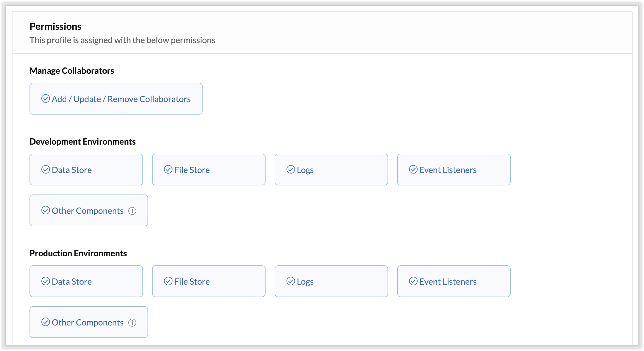This screenshot has width=644, height=351.
Task: Click the info icon beside Production Other Components
Action: click(x=132, y=322)
